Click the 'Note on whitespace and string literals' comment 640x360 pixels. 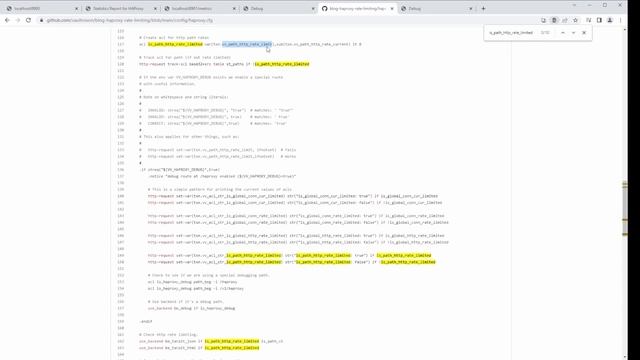184,97
